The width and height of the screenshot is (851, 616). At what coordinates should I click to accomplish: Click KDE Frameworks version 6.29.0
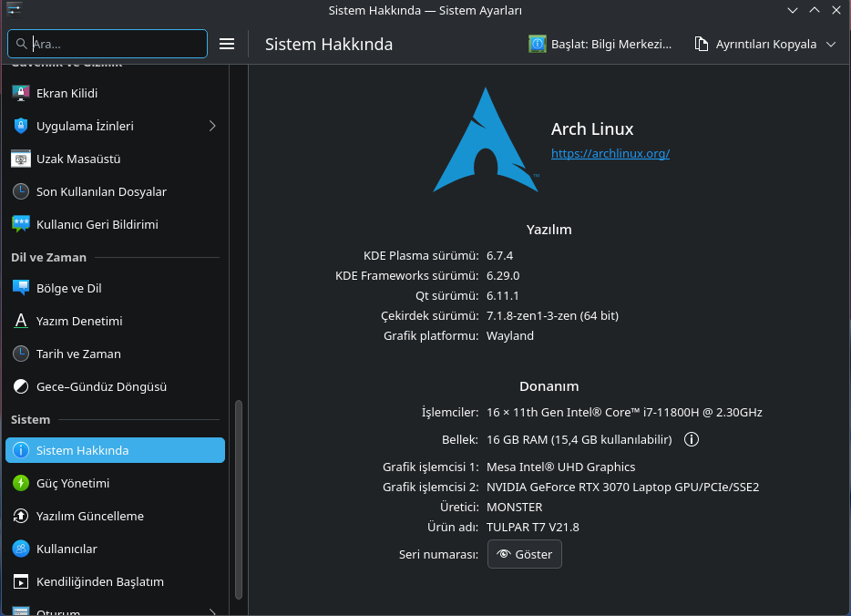coord(503,276)
